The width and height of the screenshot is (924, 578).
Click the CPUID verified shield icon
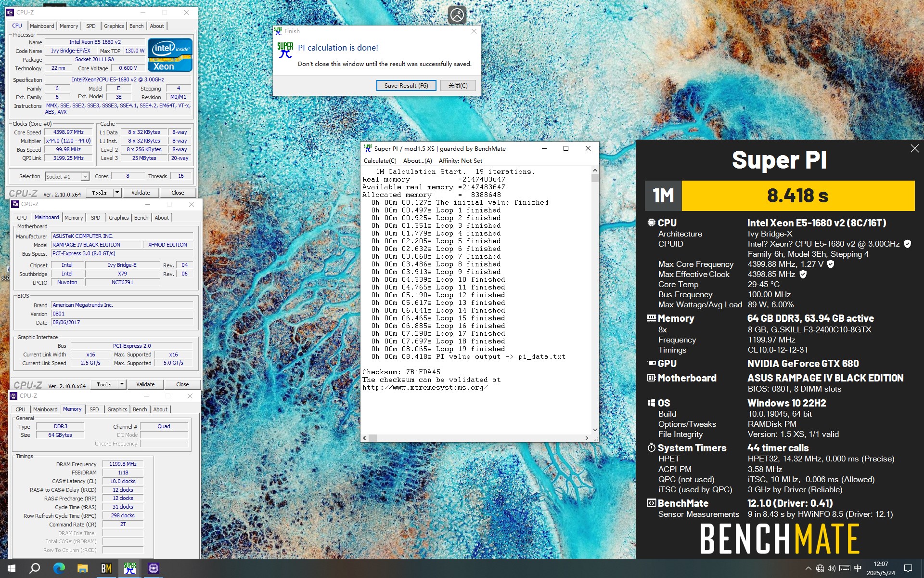(907, 244)
